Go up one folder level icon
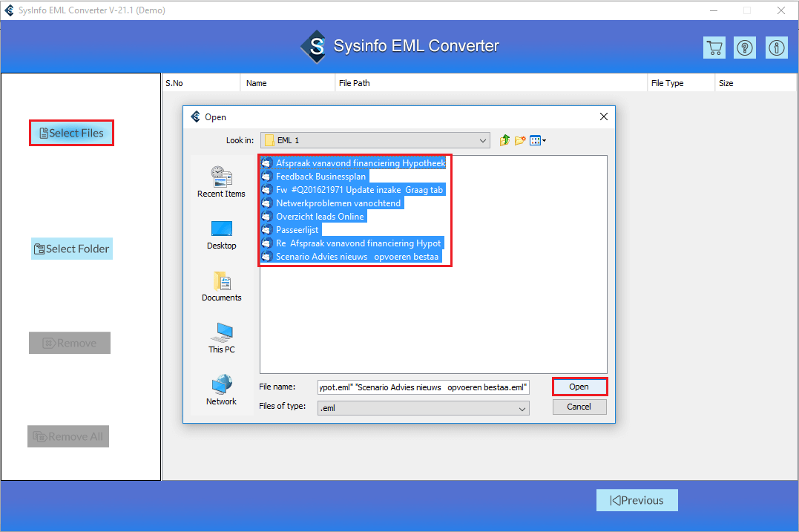 504,141
